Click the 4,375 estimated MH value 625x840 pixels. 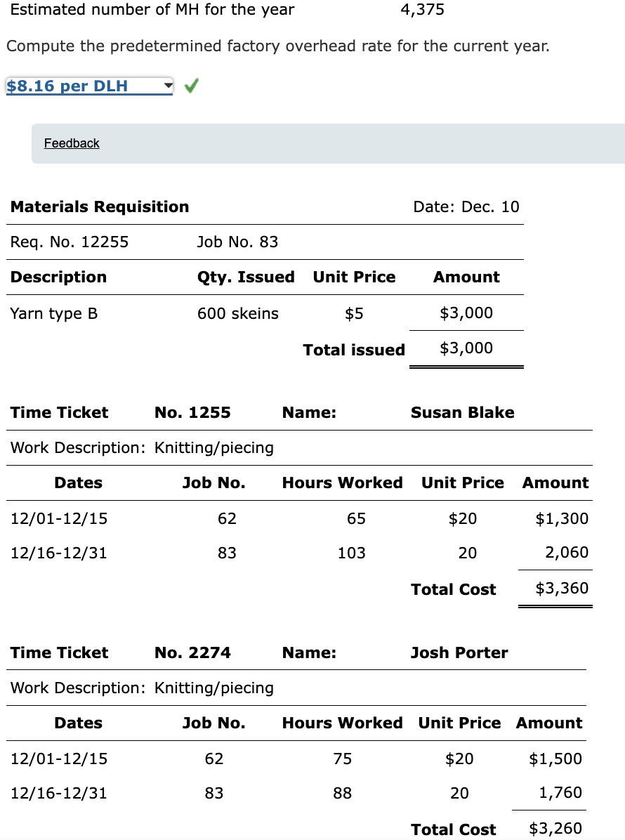[x=421, y=10]
